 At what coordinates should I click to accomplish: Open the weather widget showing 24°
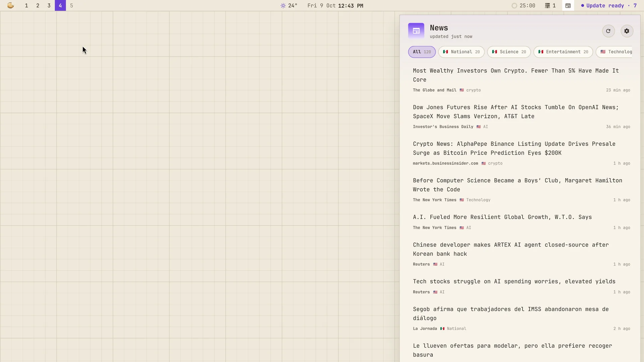(x=289, y=5)
